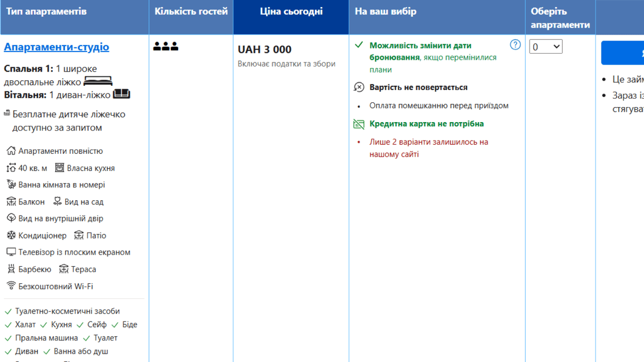
Task: Click the 40 кв. м size icon
Action: pyautogui.click(x=11, y=168)
